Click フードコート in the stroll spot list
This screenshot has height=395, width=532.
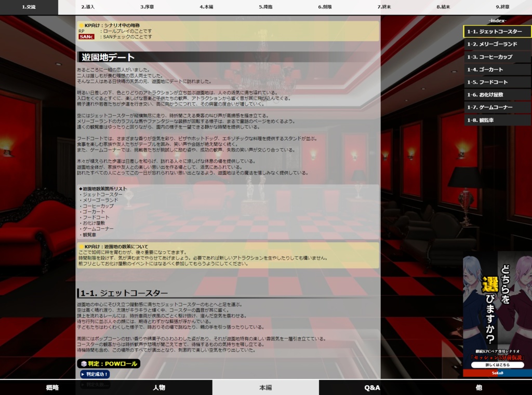coord(96,217)
